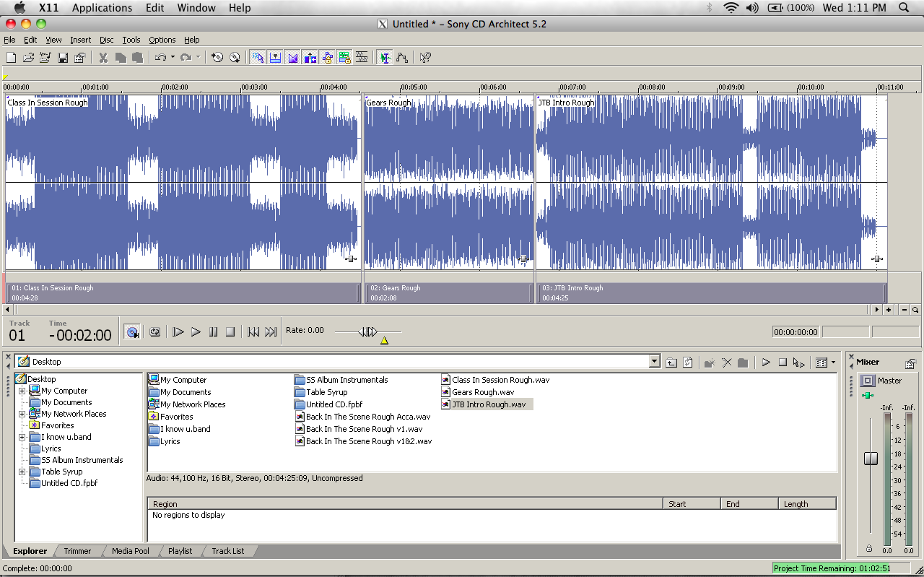Open the File menu
924x577 pixels.
[x=9, y=40]
